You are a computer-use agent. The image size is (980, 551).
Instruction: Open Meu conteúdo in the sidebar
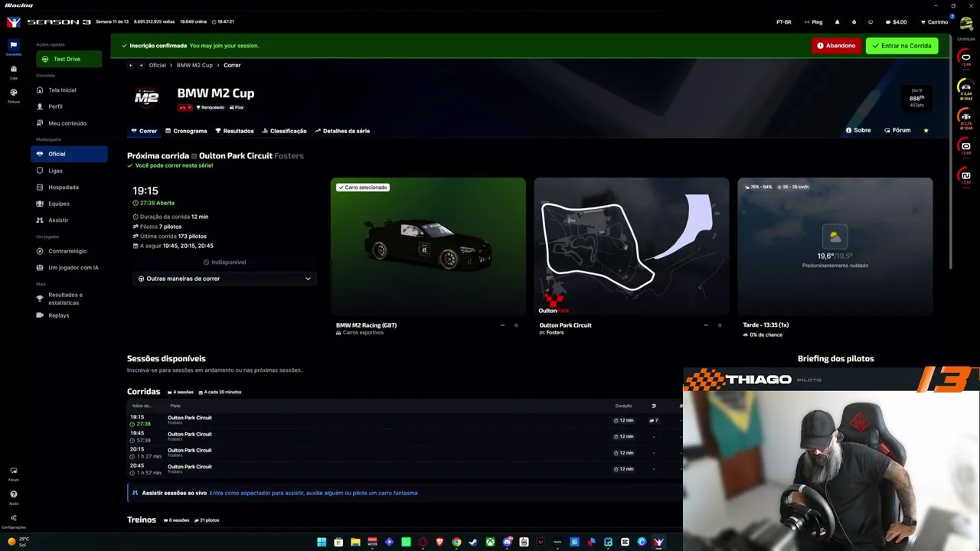coord(69,123)
